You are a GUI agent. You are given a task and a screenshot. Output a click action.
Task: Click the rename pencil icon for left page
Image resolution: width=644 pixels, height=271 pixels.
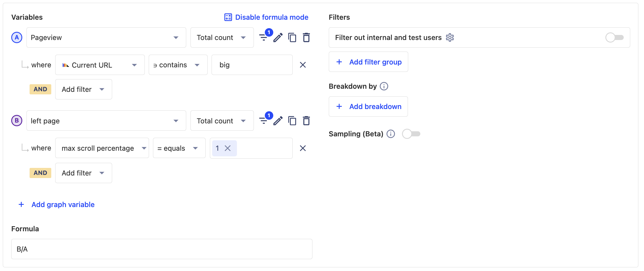(278, 121)
